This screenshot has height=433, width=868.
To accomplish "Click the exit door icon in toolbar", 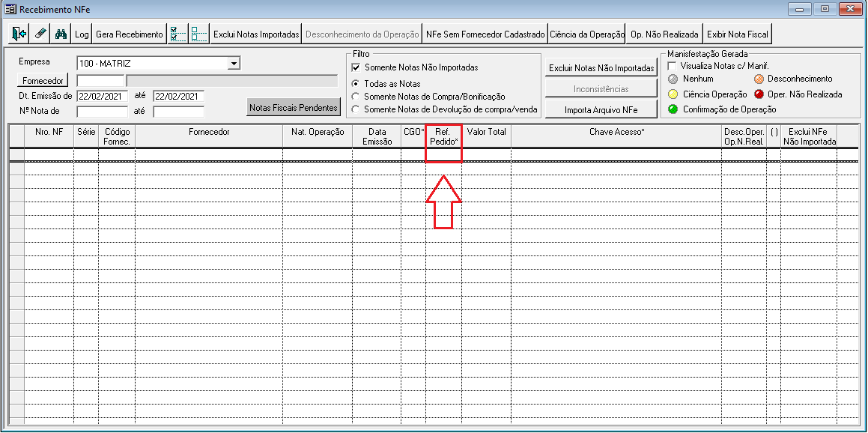I will [19, 34].
